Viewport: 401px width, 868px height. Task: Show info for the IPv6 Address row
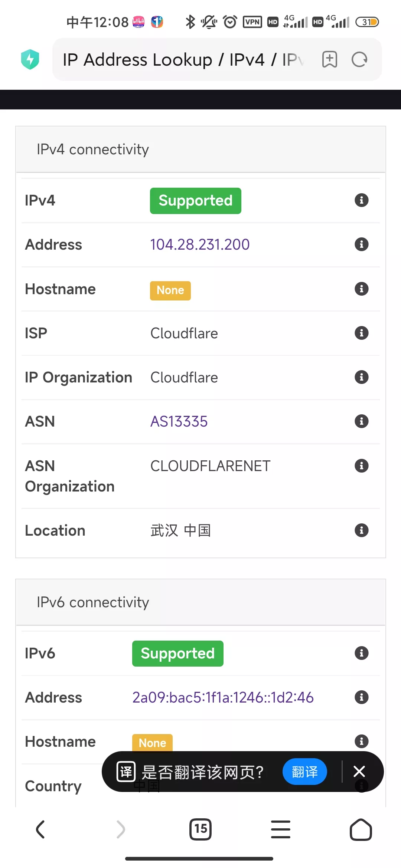click(x=361, y=697)
